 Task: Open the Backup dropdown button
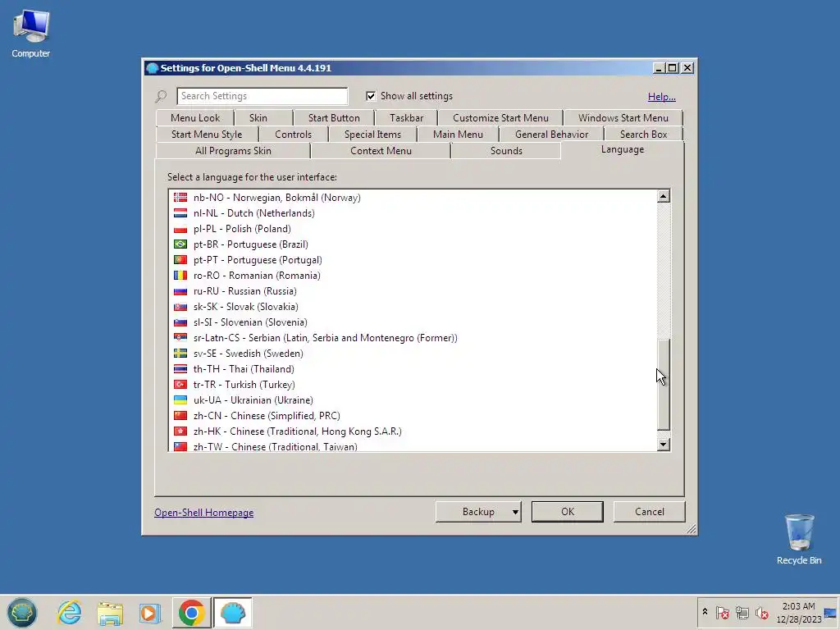click(478, 512)
